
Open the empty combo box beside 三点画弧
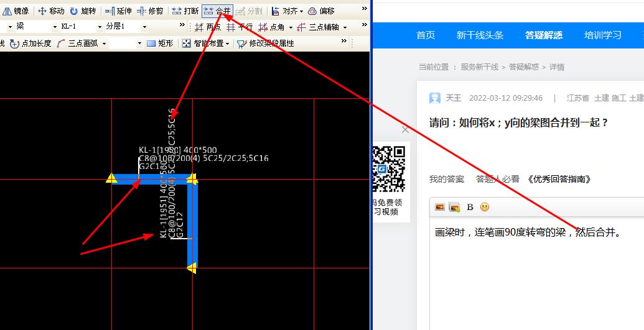pyautogui.click(x=126, y=43)
